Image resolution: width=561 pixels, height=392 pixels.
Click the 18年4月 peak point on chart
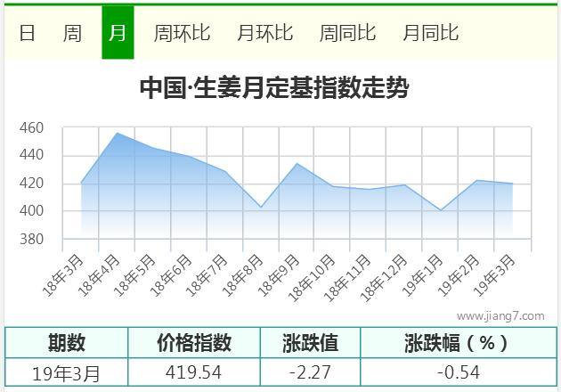pos(118,133)
